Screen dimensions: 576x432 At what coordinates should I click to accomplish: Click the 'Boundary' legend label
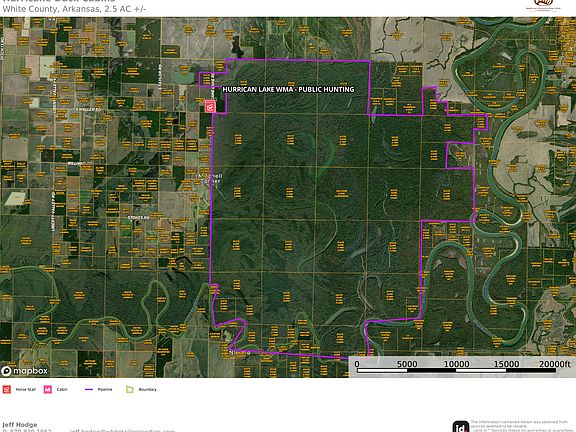pos(148,389)
